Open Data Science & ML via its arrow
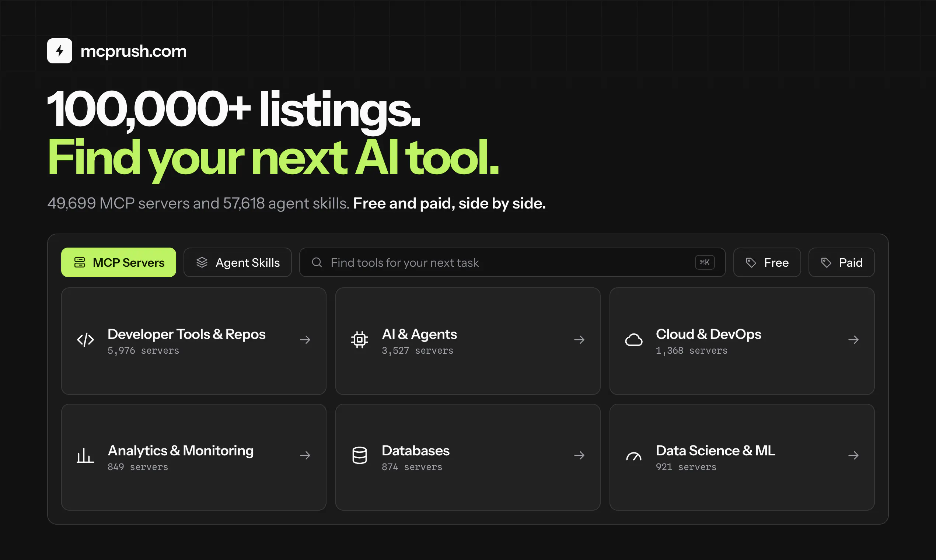936x560 pixels. 853,455
